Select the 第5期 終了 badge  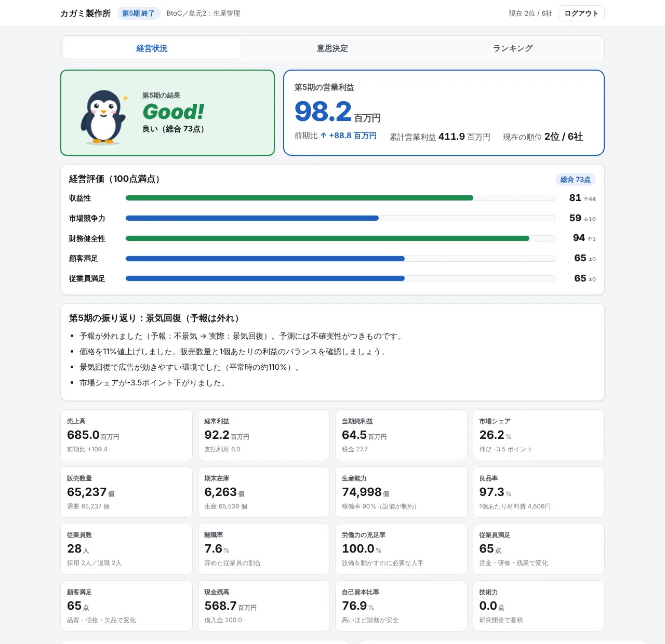(x=139, y=14)
